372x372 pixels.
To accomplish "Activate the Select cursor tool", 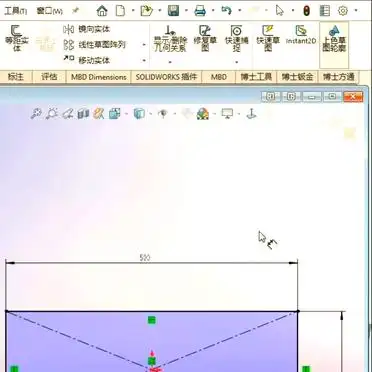I will click(x=280, y=11).
